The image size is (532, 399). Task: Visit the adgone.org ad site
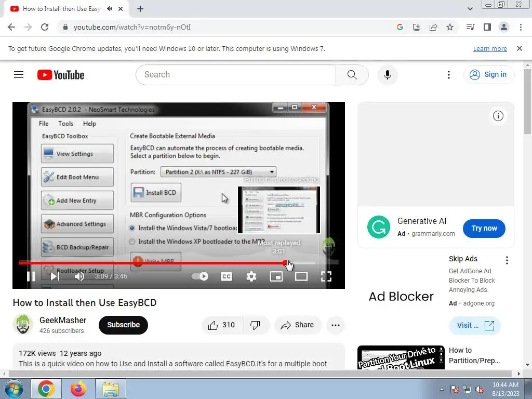pos(475,325)
